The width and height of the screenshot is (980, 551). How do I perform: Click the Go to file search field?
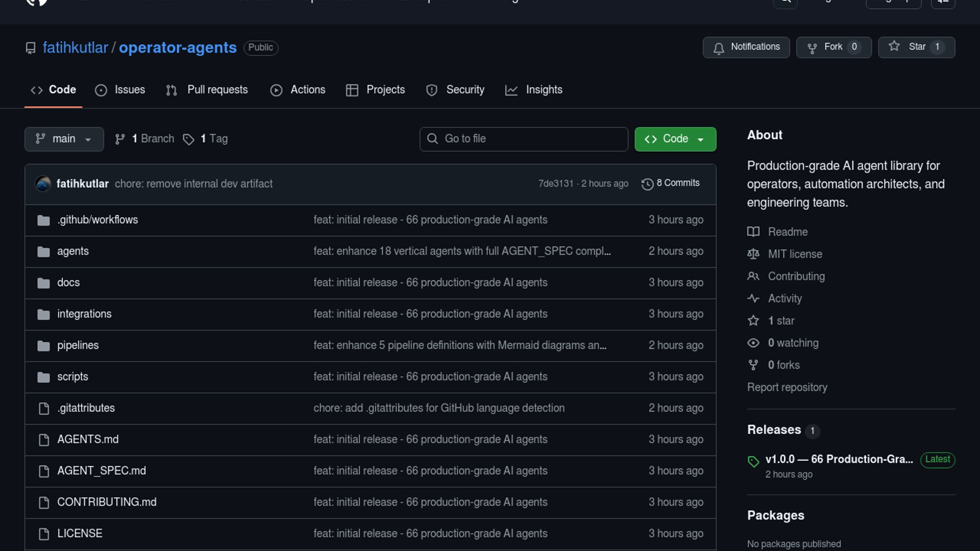[524, 139]
